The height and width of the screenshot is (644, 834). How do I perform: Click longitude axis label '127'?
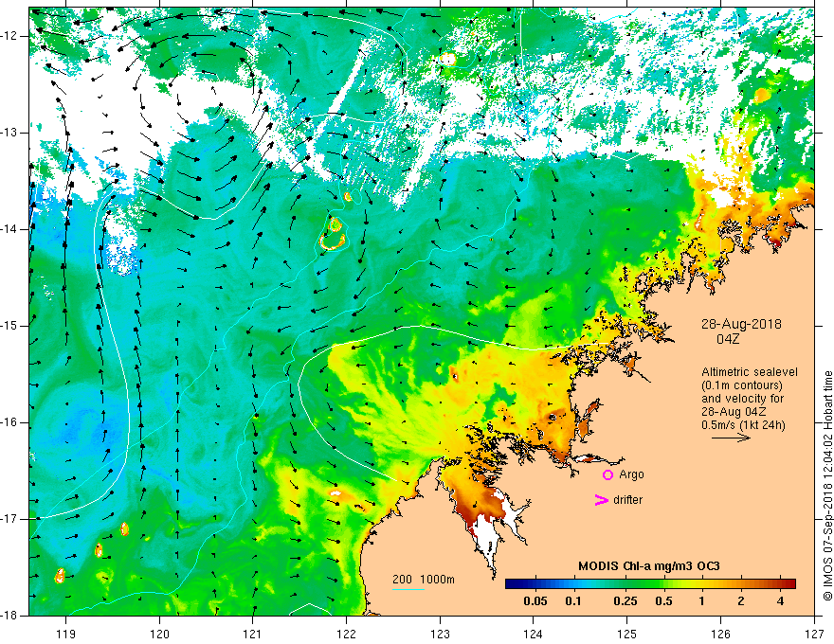(814, 634)
